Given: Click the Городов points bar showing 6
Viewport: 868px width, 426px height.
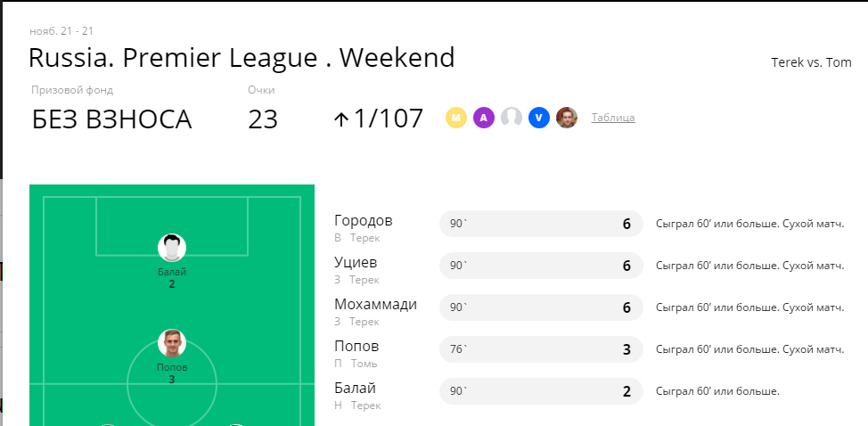Looking at the screenshot, I should tap(541, 224).
